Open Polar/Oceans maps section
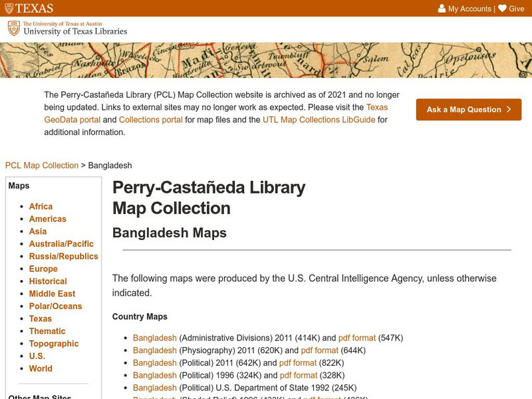This screenshot has width=532, height=399. 55,307
